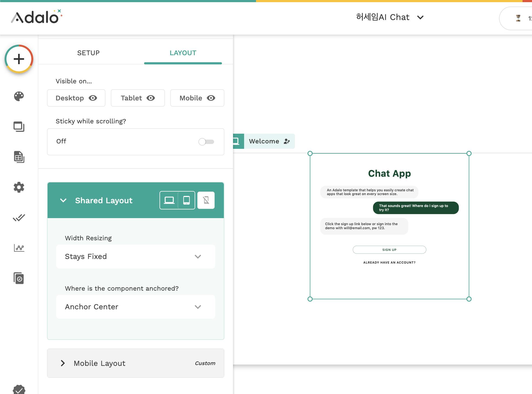This screenshot has width=532, height=394.
Task: Open the publish double-checkmark icon
Action: pyautogui.click(x=19, y=218)
